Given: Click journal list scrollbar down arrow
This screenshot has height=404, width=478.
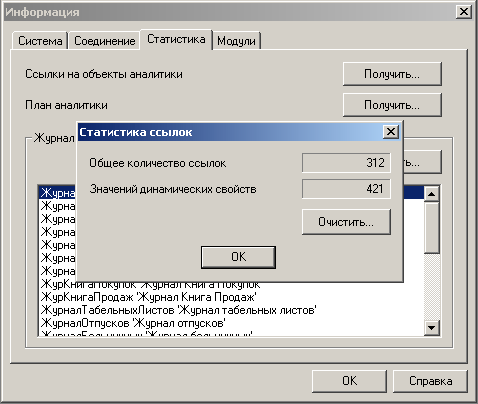Looking at the screenshot, I should pyautogui.click(x=432, y=328).
